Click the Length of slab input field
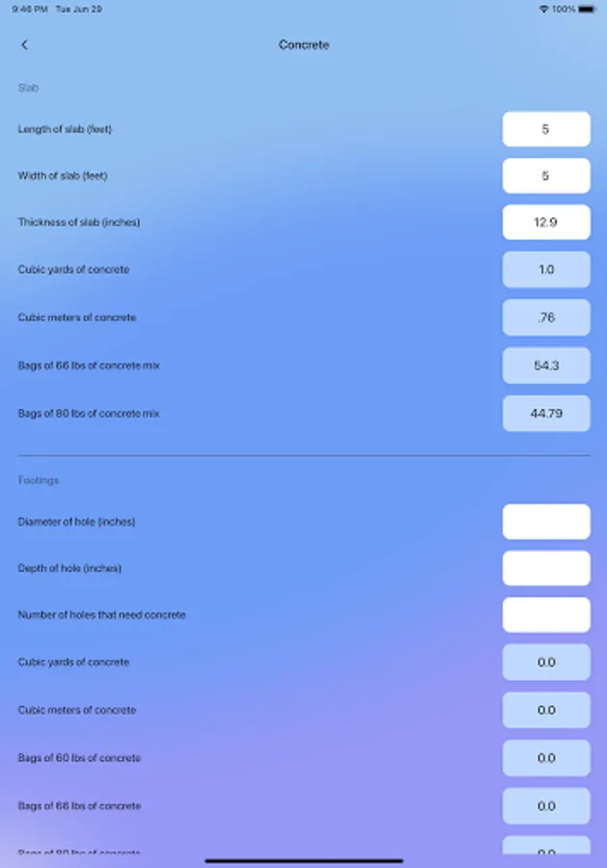Screen dimensions: 607x868 point(545,129)
